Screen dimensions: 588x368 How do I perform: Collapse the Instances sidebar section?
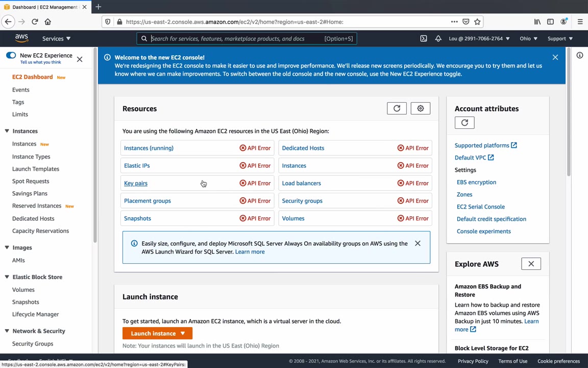click(7, 131)
